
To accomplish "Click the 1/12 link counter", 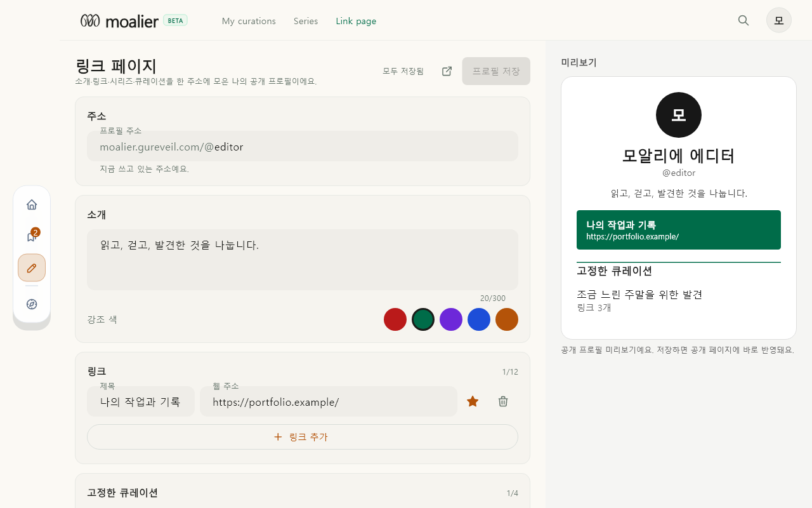I will [510, 372].
